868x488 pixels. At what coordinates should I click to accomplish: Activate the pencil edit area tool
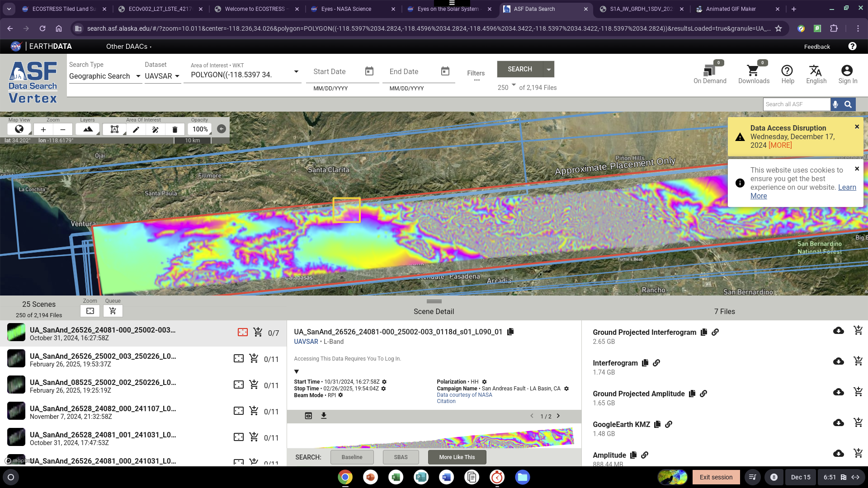pos(136,129)
